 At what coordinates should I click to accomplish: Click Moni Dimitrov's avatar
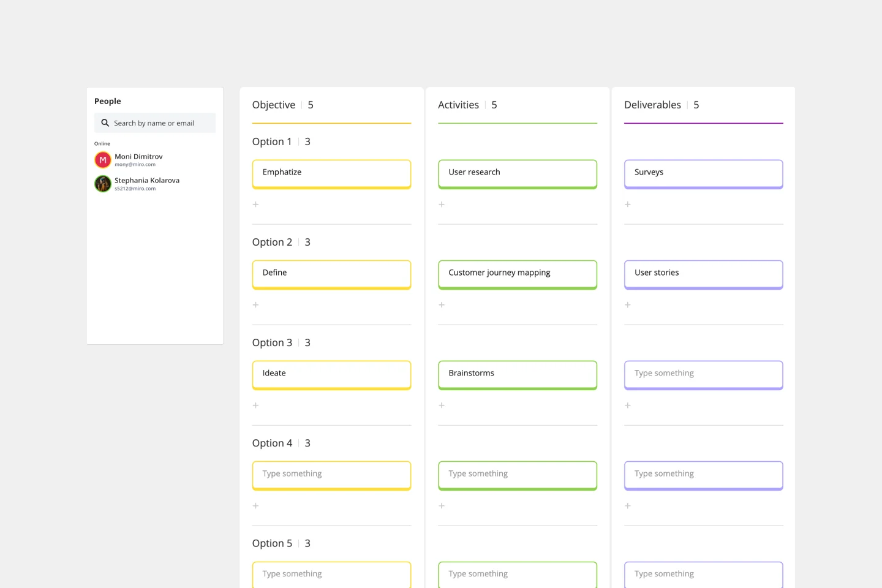point(103,160)
